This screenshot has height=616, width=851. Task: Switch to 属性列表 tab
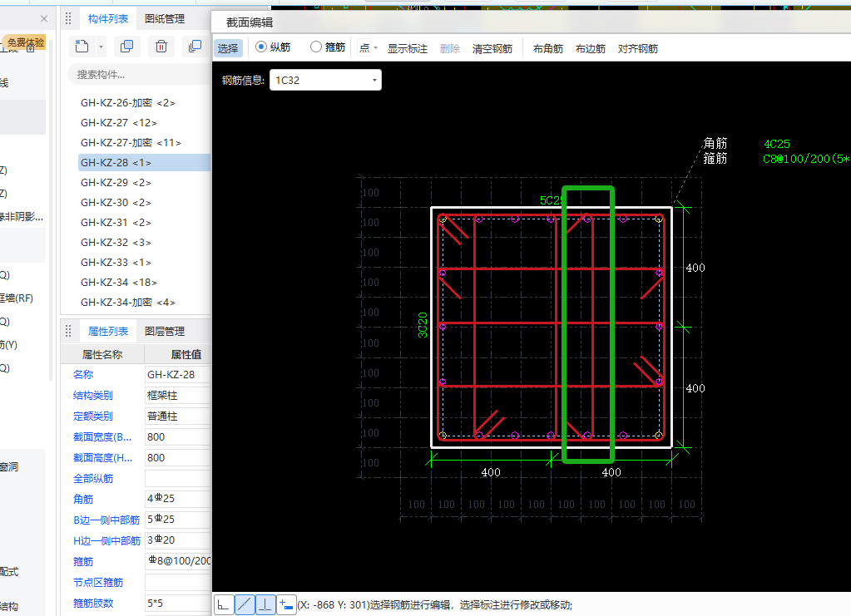pyautogui.click(x=108, y=332)
